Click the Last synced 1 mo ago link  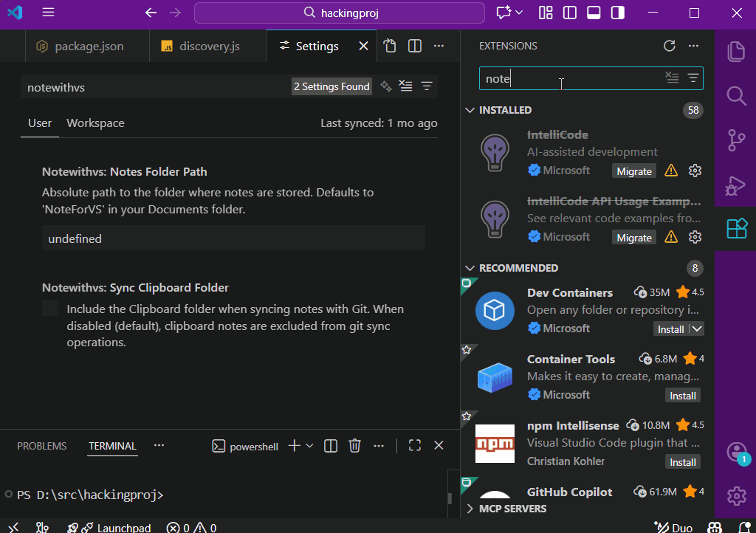point(379,123)
